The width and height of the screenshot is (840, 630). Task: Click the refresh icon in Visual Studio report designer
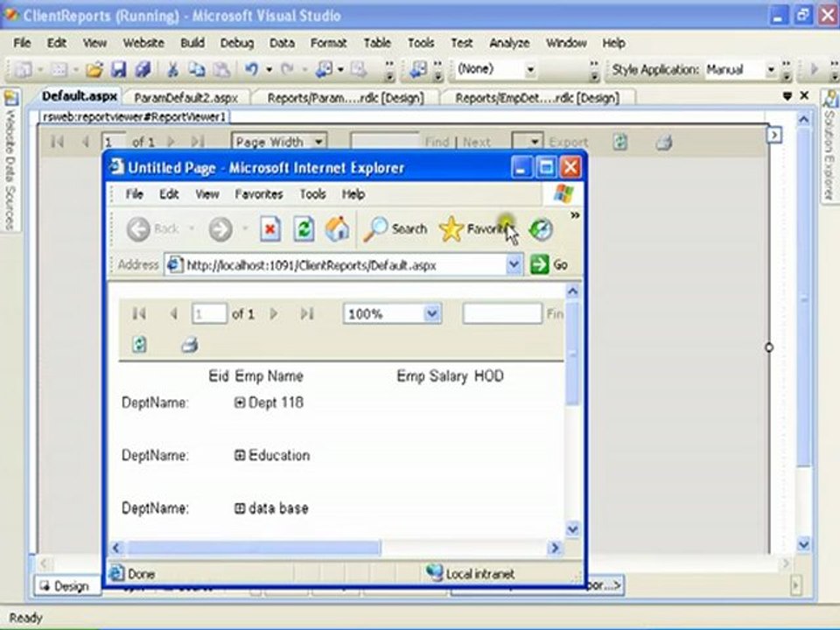tap(619, 142)
